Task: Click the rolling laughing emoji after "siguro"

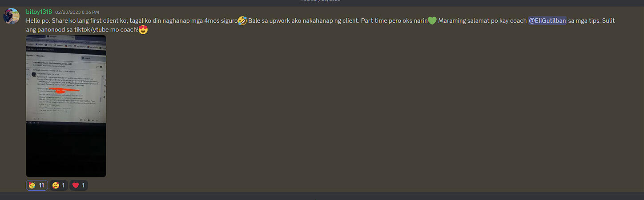Action: coord(242,20)
